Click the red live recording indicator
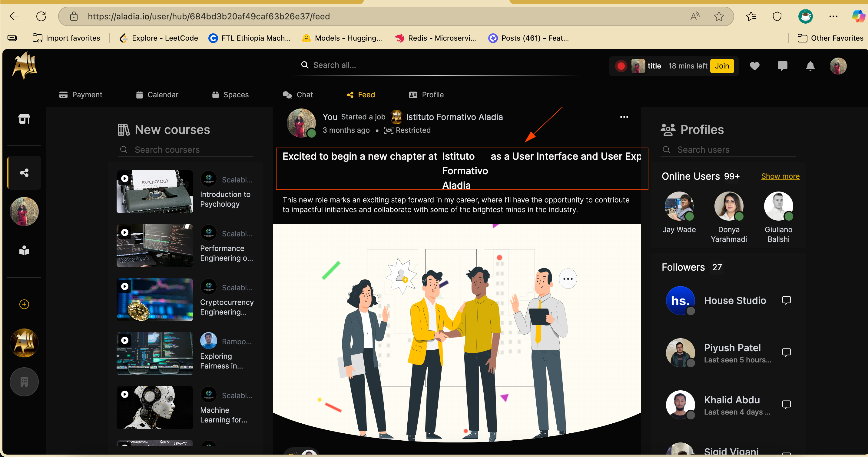 coord(621,66)
